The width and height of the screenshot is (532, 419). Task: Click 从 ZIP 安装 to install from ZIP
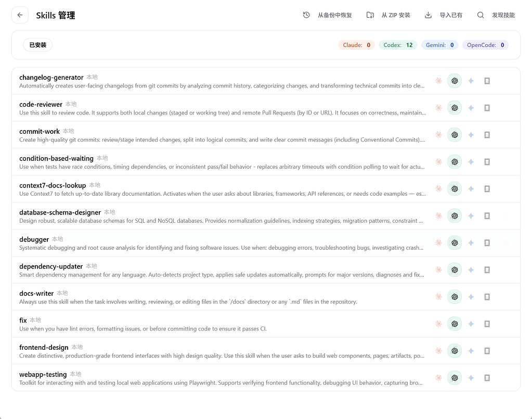tap(388, 15)
